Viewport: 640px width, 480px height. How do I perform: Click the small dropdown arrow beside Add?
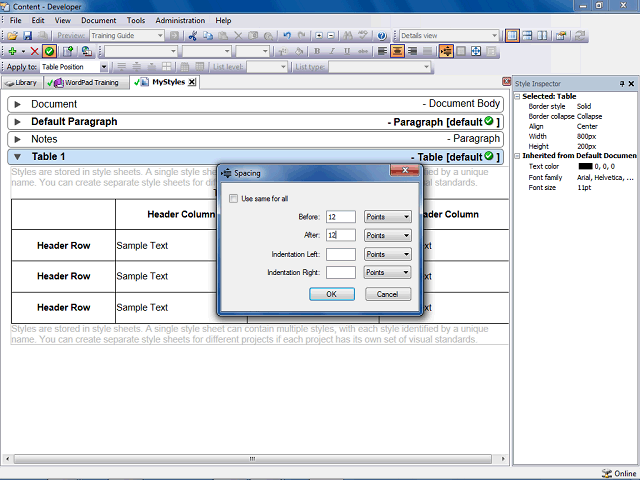click(23, 51)
